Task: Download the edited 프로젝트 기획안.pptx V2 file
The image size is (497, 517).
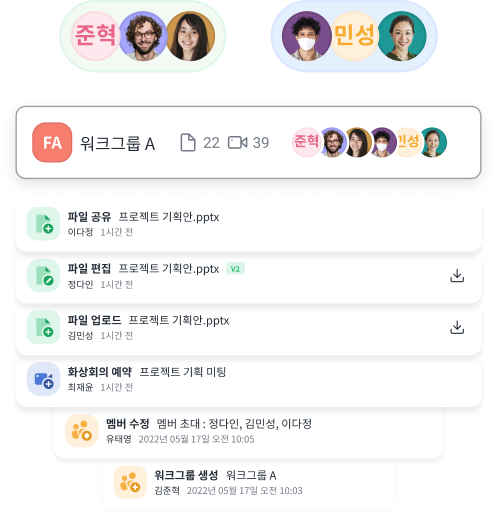Action: tap(457, 276)
